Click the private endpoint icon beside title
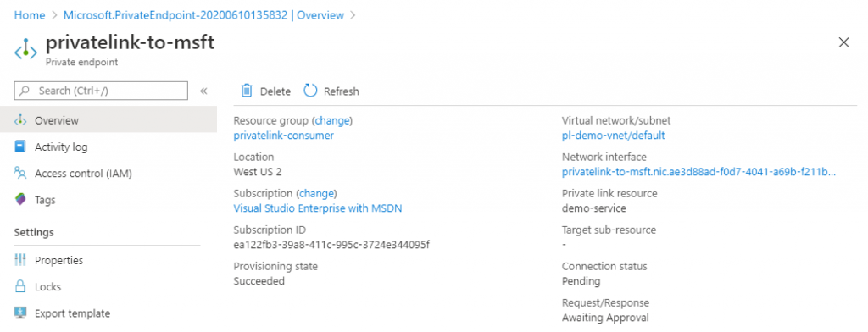This screenshot has width=868, height=332. (x=25, y=50)
